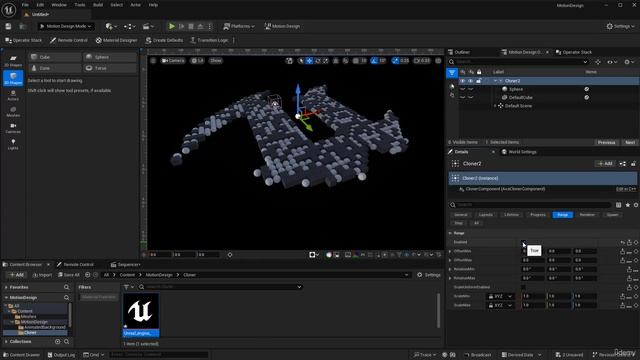
Task: Collapse the Cloner2 tree node
Action: [496, 81]
